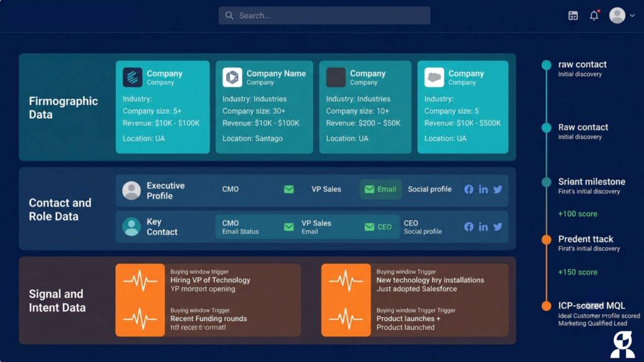Click the green Email button in Executive Profile row
The image size is (644, 362).
tap(380, 189)
